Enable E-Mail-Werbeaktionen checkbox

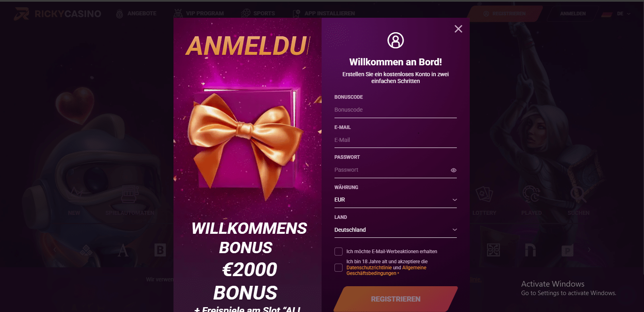(339, 252)
